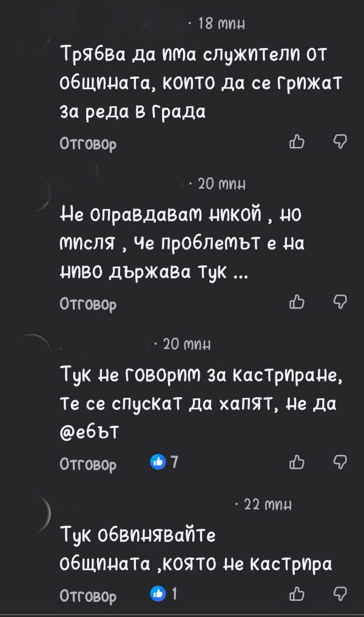Dislike the comment starting with "Трябва да има служители"
364x617 pixels.
[x=341, y=143]
